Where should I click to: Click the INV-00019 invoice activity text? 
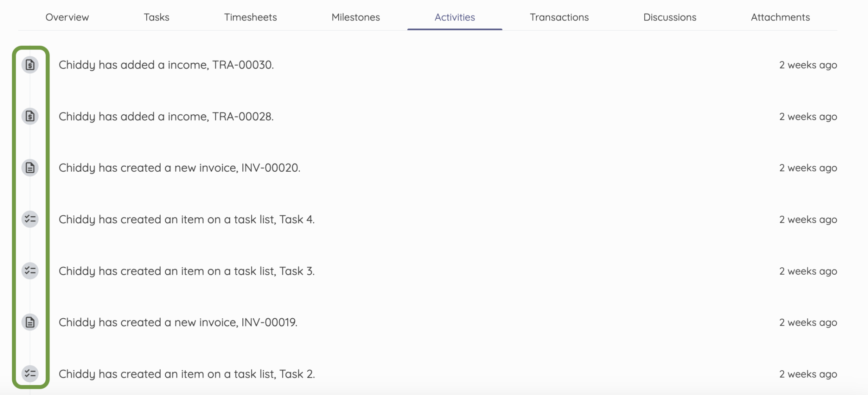(x=178, y=323)
